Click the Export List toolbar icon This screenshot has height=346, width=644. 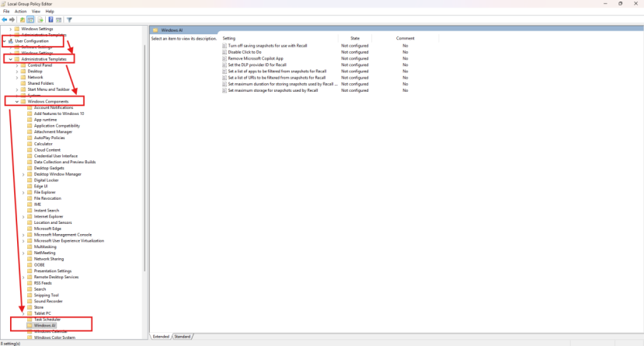click(x=40, y=19)
